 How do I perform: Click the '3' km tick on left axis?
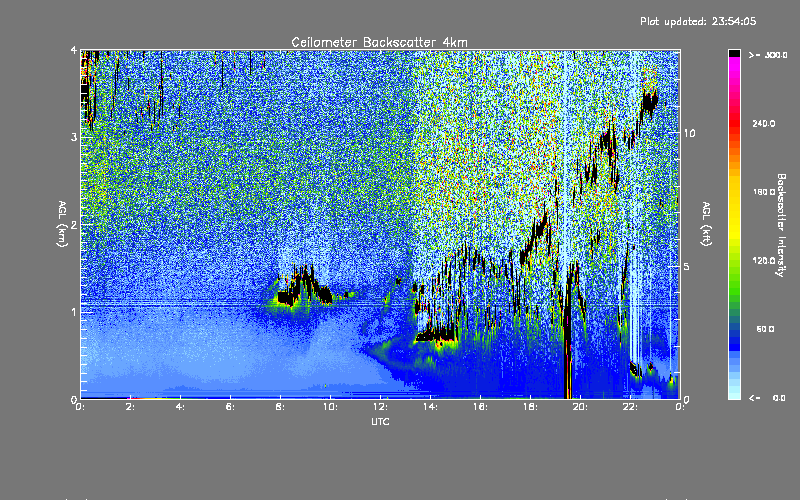coord(74,137)
